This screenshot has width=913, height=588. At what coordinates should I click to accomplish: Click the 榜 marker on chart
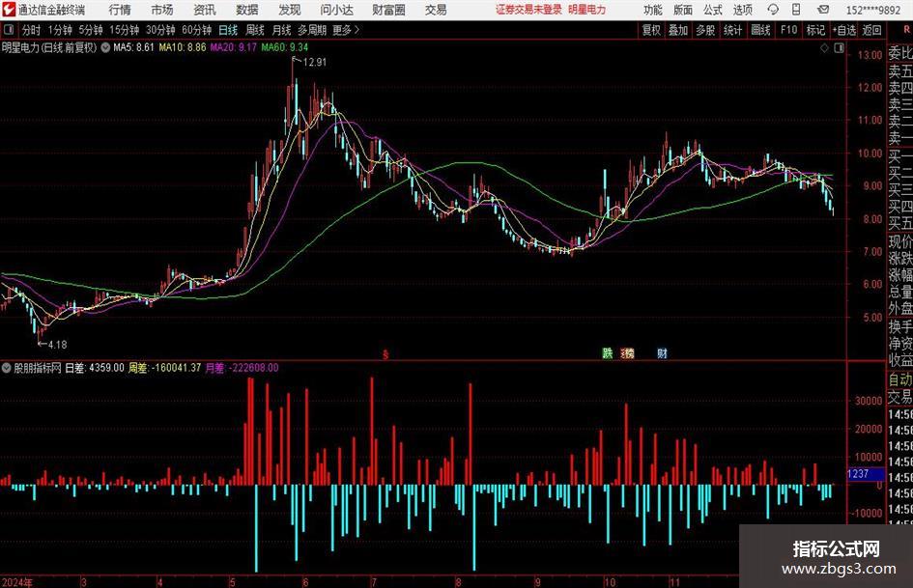coord(628,352)
